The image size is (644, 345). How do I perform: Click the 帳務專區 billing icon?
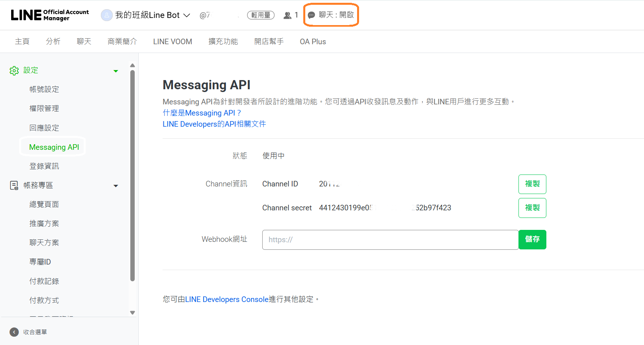(x=14, y=185)
